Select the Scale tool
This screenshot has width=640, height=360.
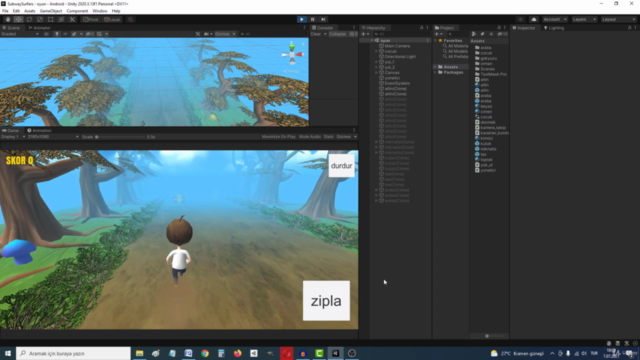[x=40, y=19]
